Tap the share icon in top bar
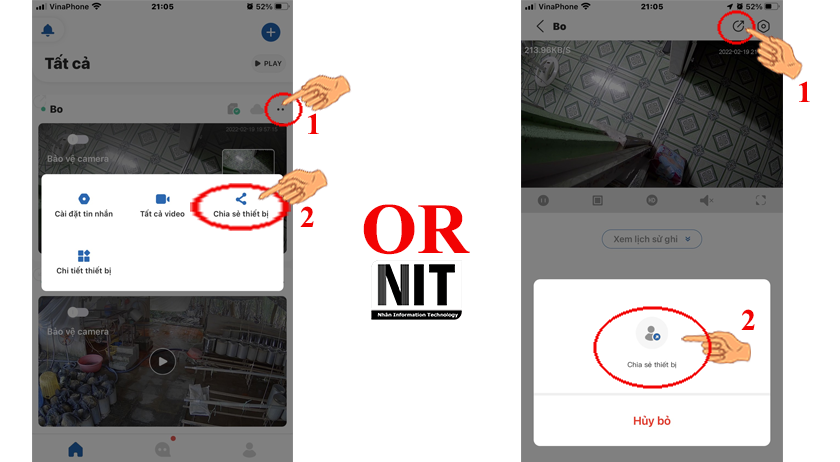This screenshot has height=462, width=840. (x=738, y=26)
